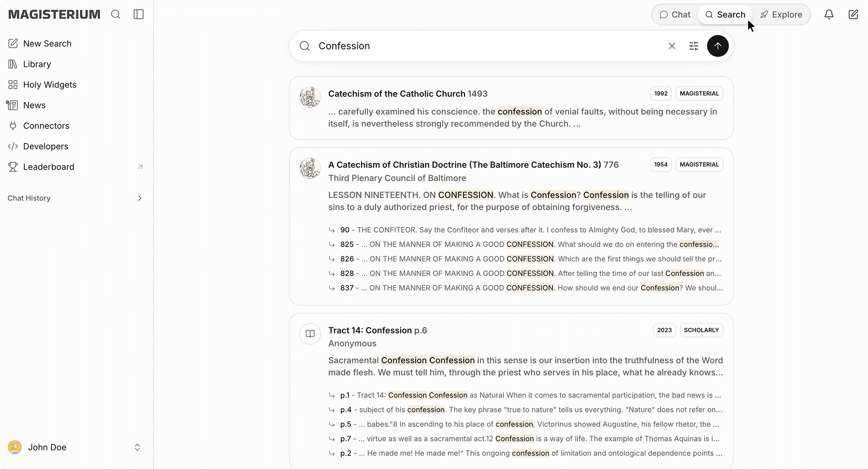The height and width of the screenshot is (469, 868).
Task: Open sub-result 828 of Baltimore Catechism
Action: (x=525, y=274)
